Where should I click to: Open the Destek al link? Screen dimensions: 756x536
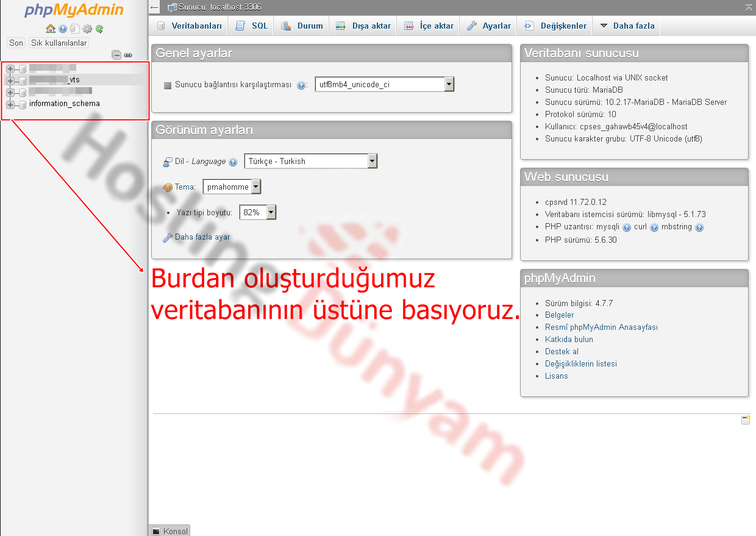pos(562,352)
